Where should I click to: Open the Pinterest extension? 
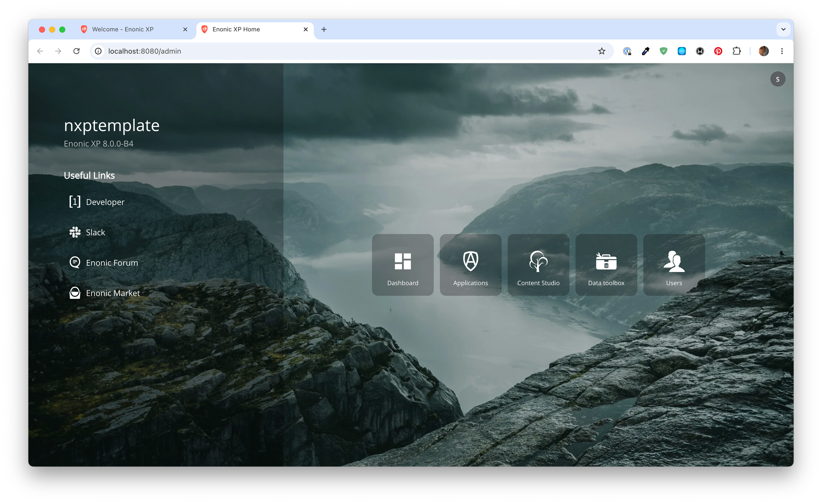coord(718,51)
